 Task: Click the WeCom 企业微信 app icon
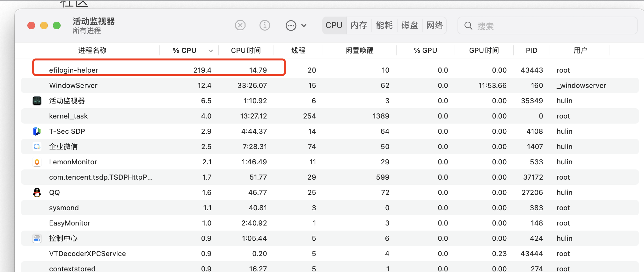point(37,147)
